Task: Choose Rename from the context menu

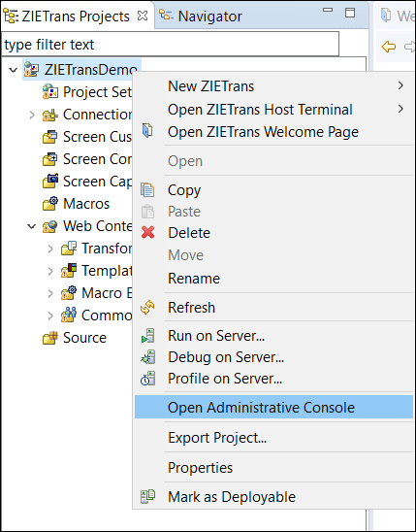Action: coord(194,279)
